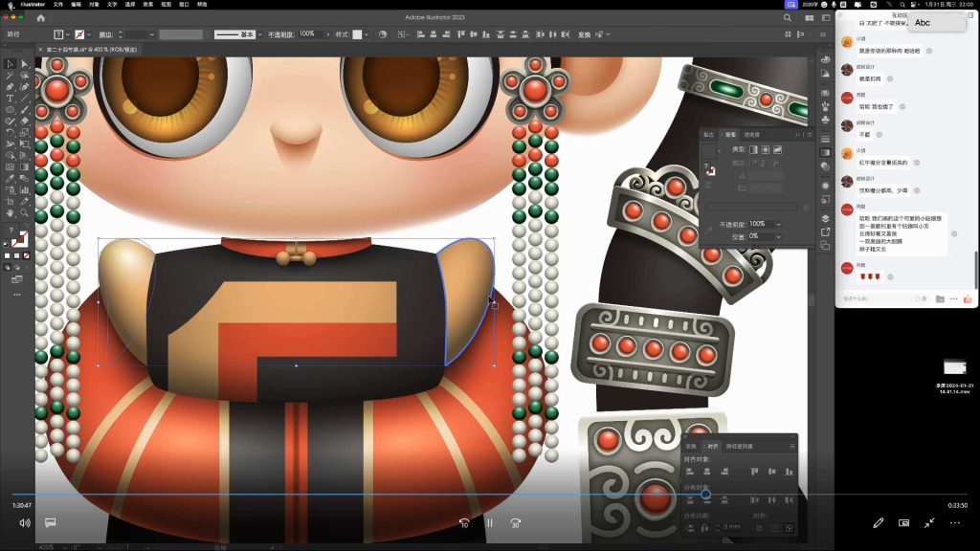The width and height of the screenshot is (980, 551).
Task: Click the pencil annotate icon in player
Action: tap(878, 523)
